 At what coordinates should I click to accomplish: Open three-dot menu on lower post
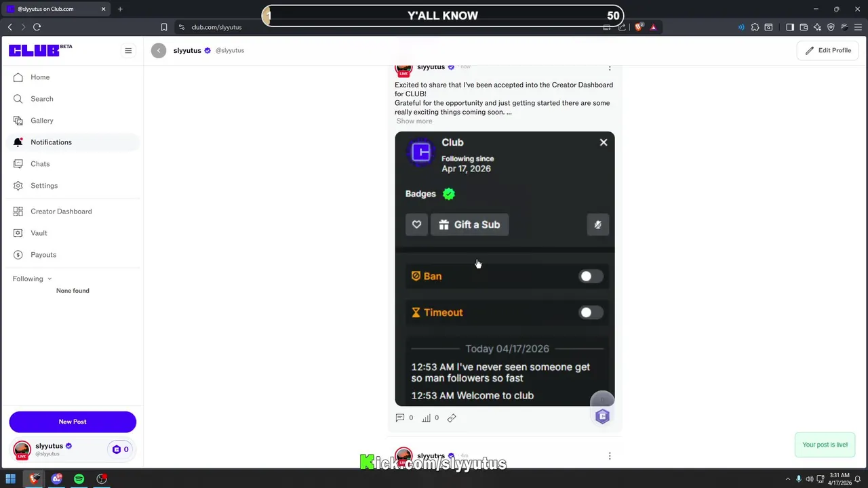pyautogui.click(x=610, y=456)
